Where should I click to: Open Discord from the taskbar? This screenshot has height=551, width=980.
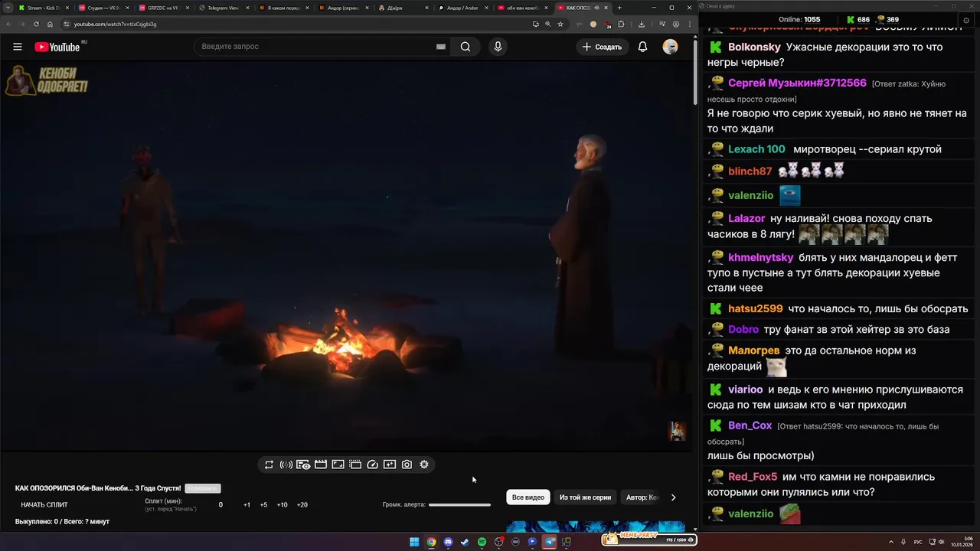pos(448,542)
